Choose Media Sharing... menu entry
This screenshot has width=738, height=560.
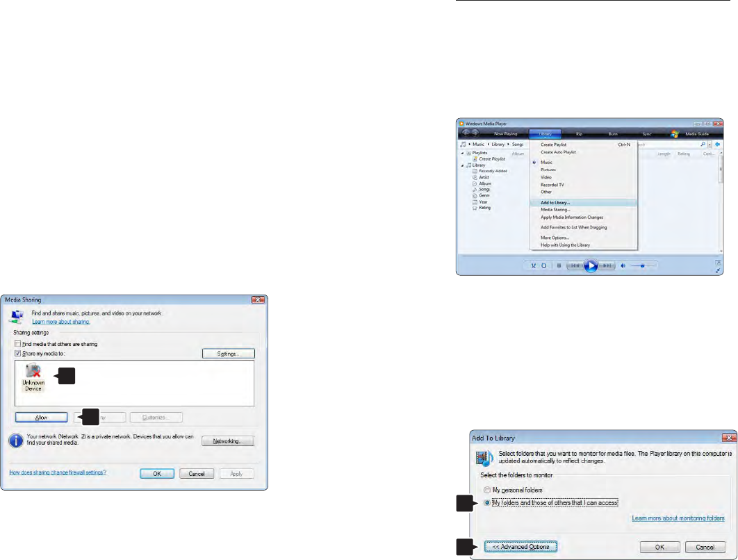coord(583,210)
